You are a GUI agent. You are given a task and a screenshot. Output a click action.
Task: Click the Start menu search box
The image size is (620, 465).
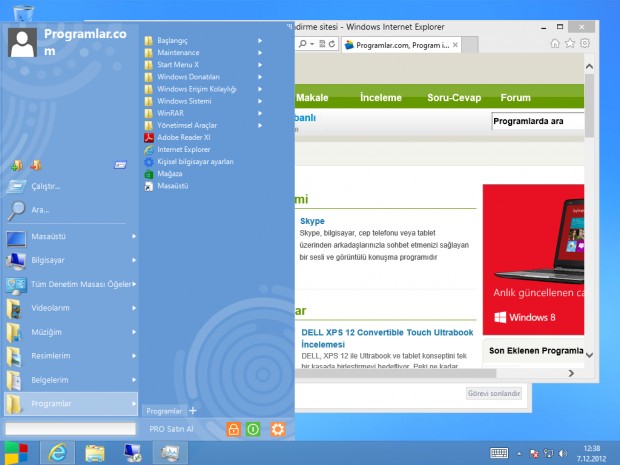(x=71, y=429)
